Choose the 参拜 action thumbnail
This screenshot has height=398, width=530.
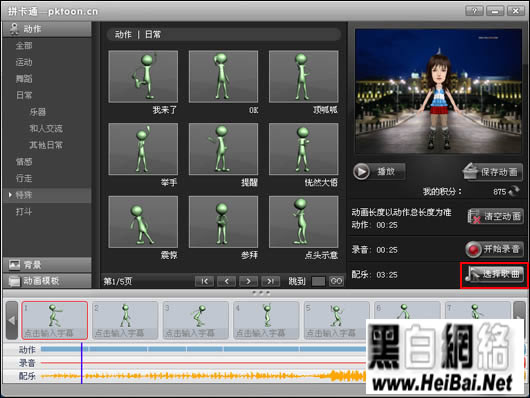pyautogui.click(x=223, y=222)
